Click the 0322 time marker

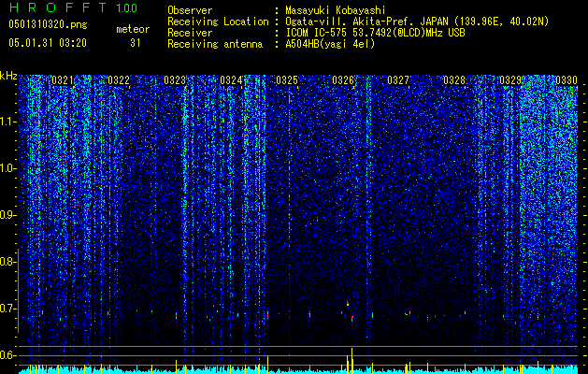119,80
